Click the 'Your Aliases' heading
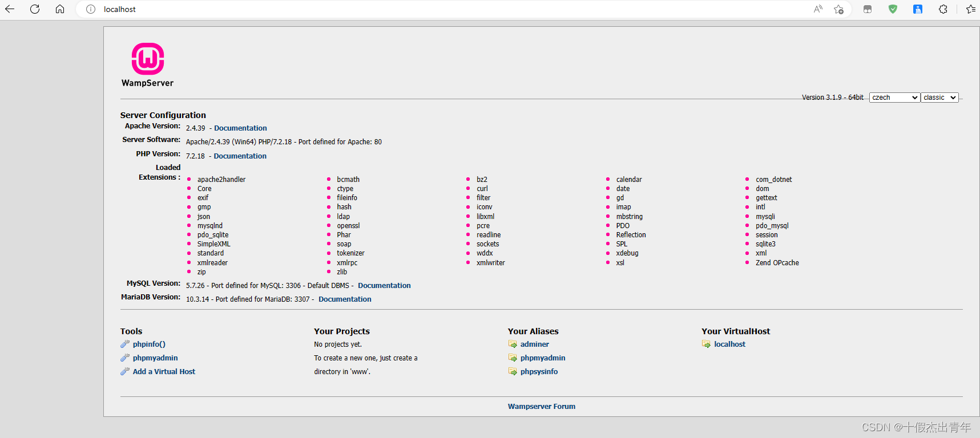Image resolution: width=980 pixels, height=438 pixels. point(533,331)
